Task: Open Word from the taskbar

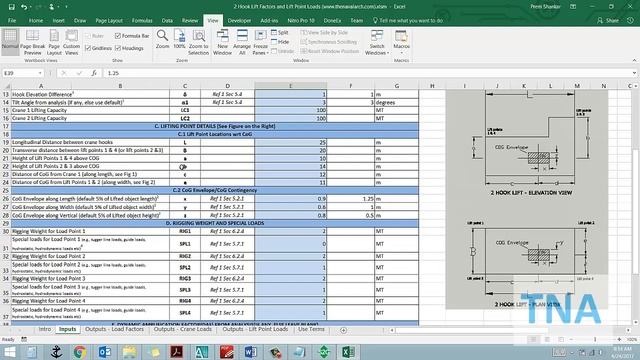Action: [x=251, y=352]
